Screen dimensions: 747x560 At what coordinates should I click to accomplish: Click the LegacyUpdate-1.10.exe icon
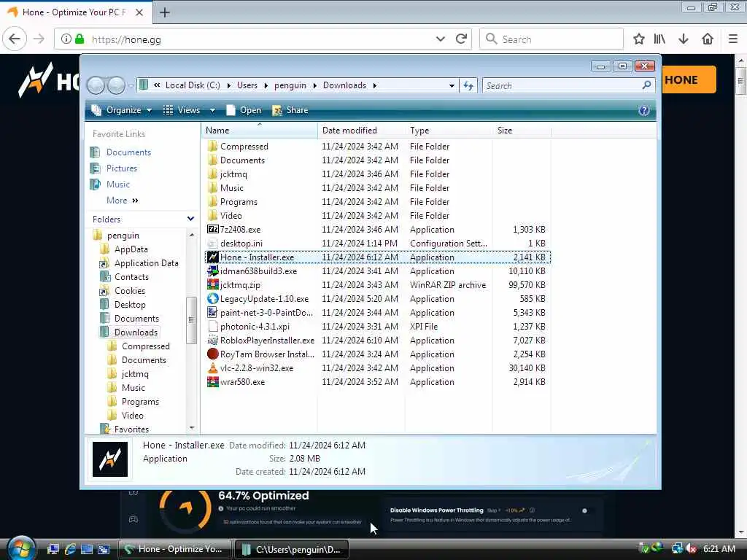pos(212,298)
